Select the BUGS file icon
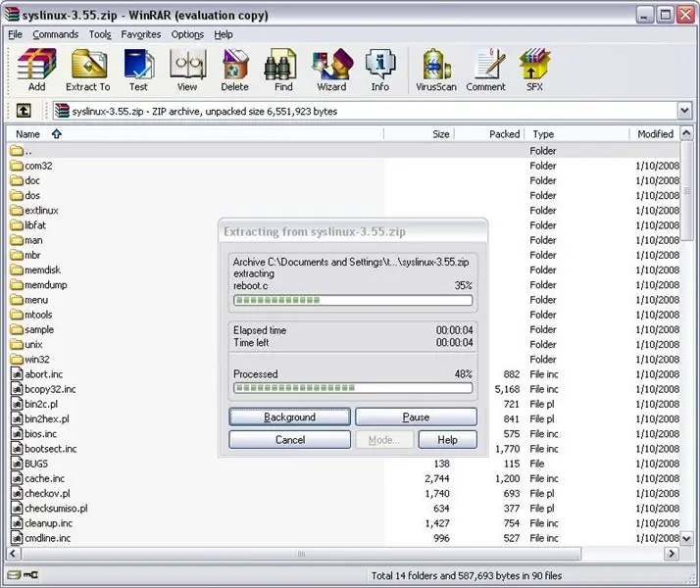700x588 pixels. tap(17, 464)
